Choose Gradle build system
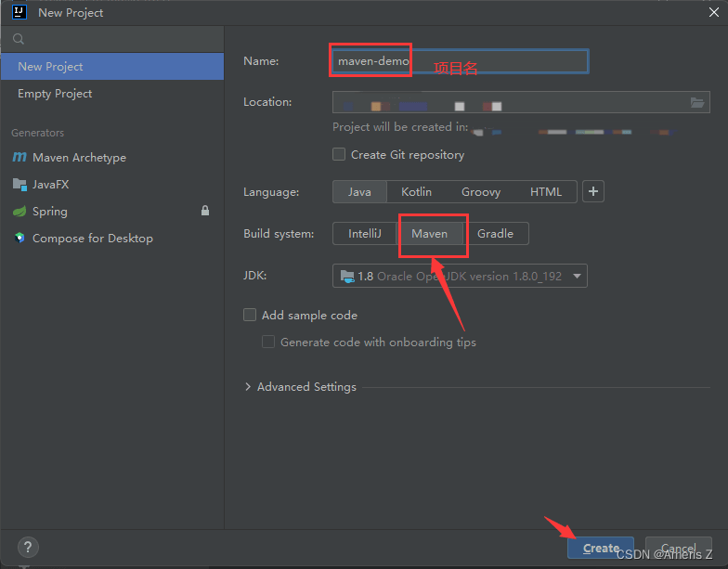The image size is (728, 569). (x=496, y=234)
